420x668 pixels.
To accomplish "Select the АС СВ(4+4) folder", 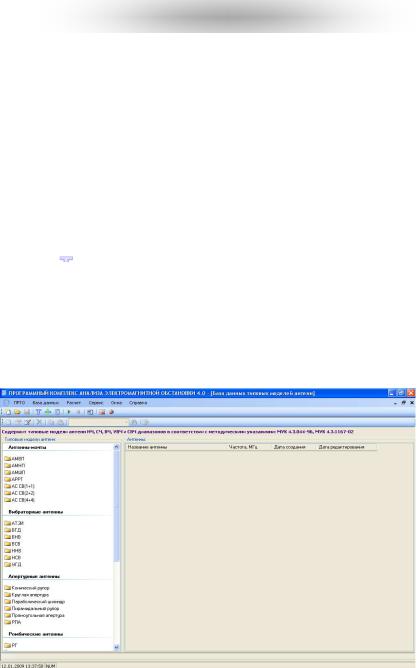I will pyautogui.click(x=20, y=500).
